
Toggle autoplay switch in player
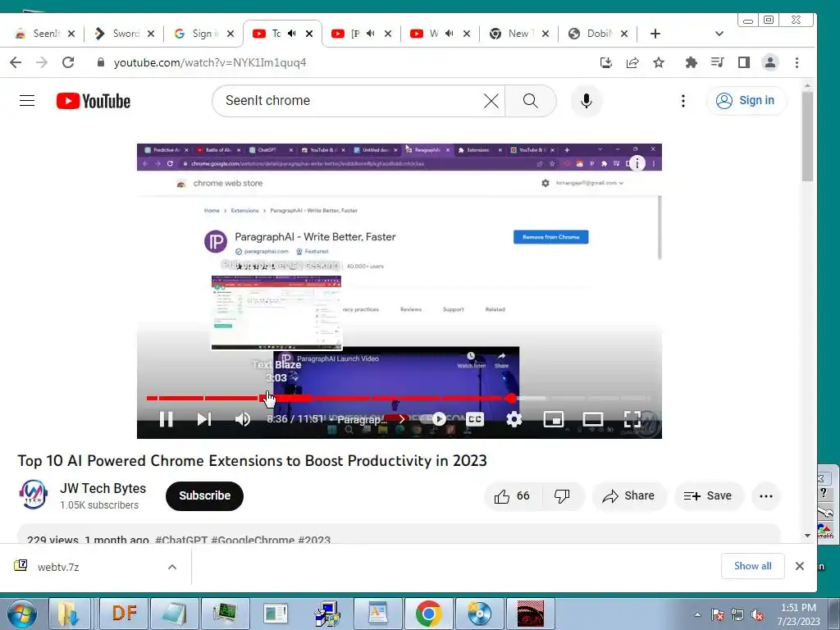(x=435, y=419)
